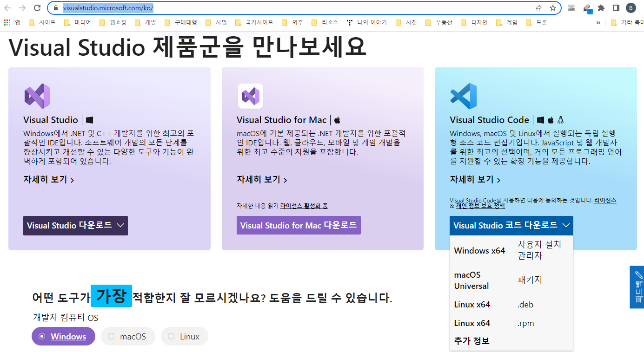Click the purple Visual Studio logo
644x352 pixels.
[x=37, y=96]
